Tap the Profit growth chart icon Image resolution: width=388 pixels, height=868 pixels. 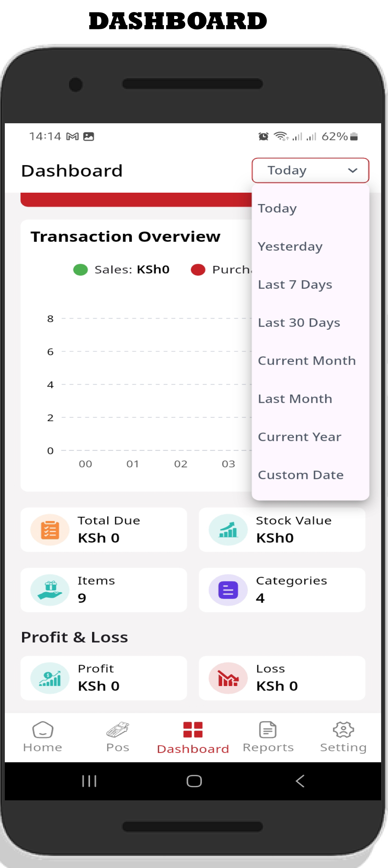coord(50,678)
